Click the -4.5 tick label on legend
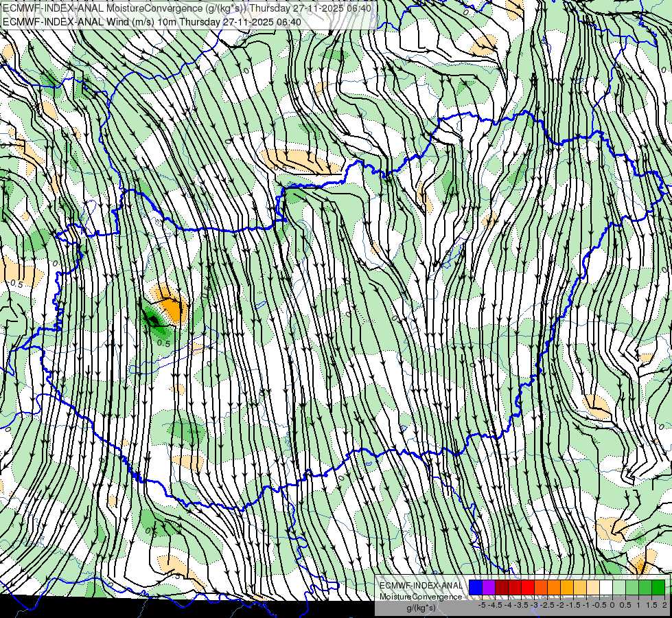 [x=495, y=605]
